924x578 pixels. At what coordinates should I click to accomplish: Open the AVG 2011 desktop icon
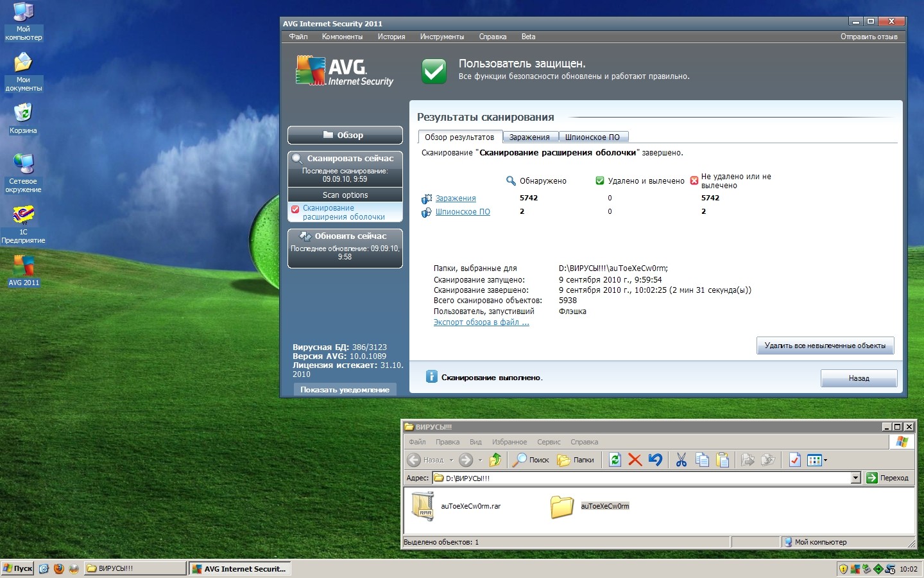tap(24, 270)
